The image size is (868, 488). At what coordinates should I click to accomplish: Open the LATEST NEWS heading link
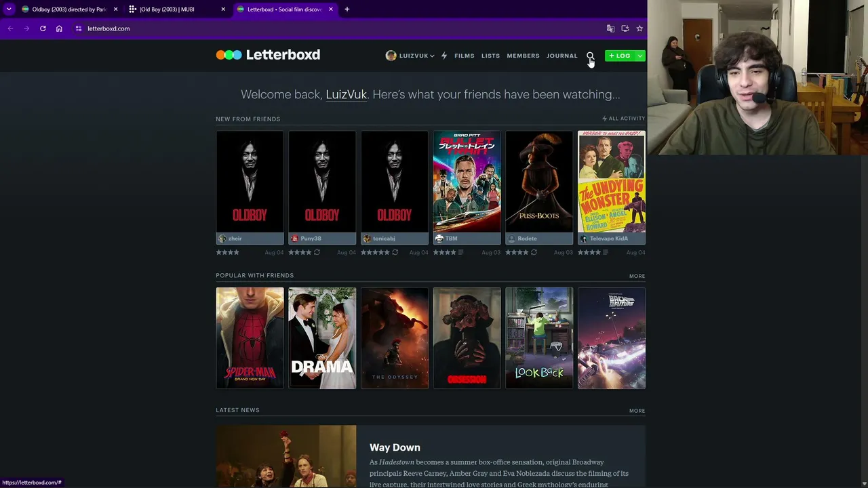pyautogui.click(x=237, y=410)
